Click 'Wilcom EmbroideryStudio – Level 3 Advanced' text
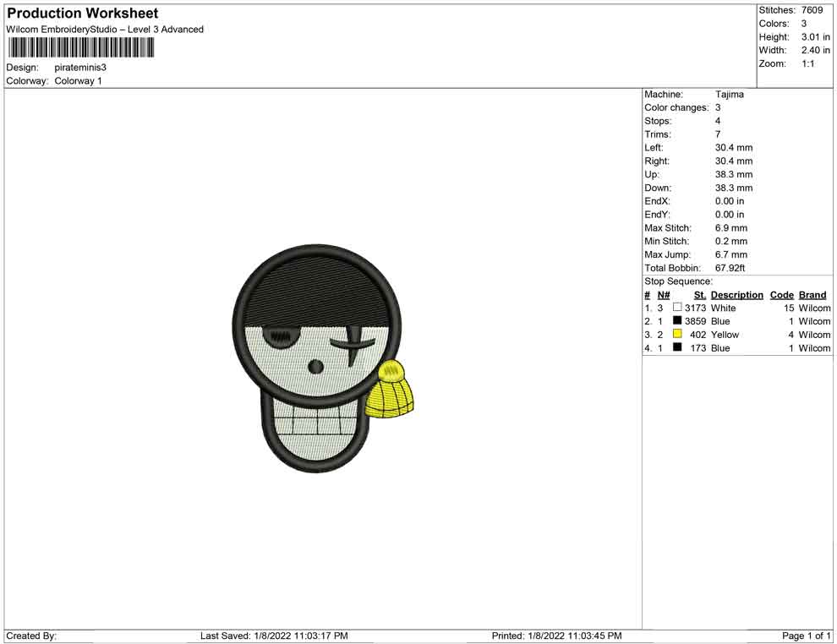 [x=105, y=30]
